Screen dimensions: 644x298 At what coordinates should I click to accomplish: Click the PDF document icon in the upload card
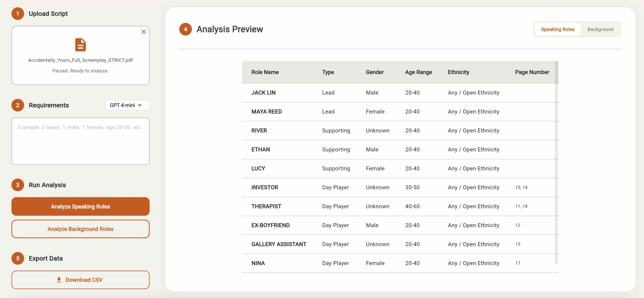point(80,45)
